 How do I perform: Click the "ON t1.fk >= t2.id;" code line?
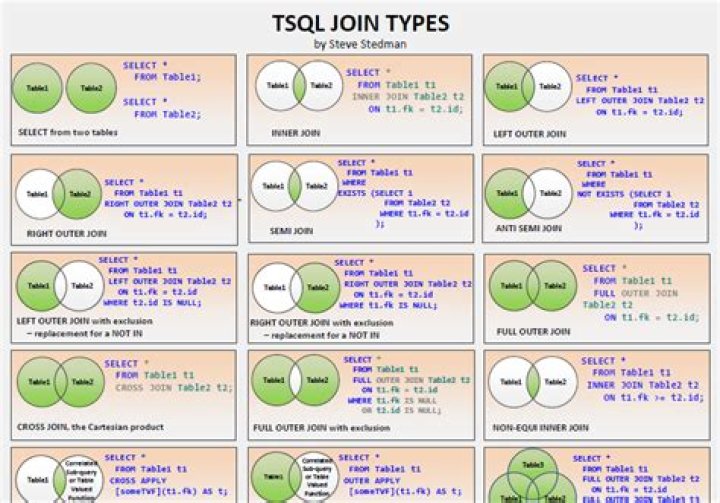[653, 398]
